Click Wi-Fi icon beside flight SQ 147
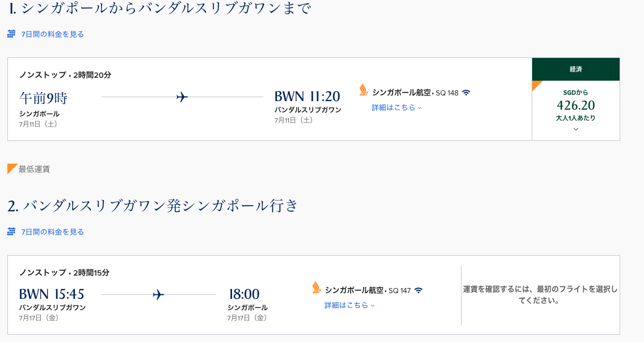This screenshot has width=644, height=342. [419, 290]
